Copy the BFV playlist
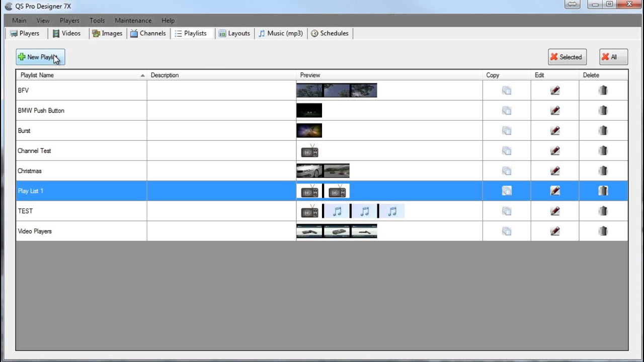 click(507, 90)
